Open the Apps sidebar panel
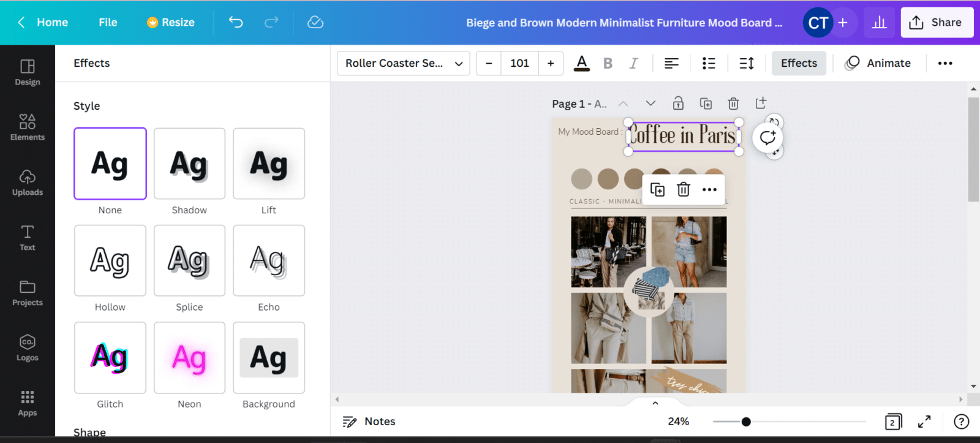 pos(28,403)
